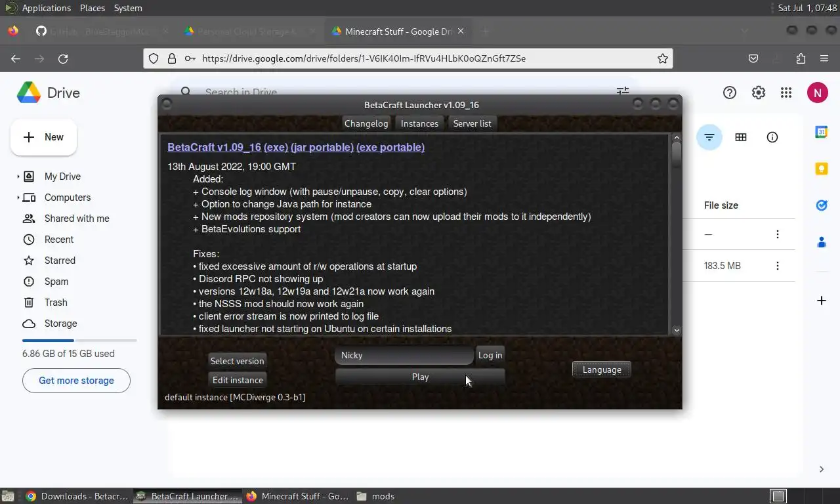
Task: Open Starred in Drive sidebar
Action: coord(60,261)
